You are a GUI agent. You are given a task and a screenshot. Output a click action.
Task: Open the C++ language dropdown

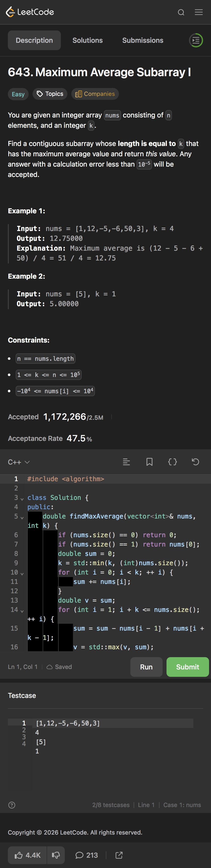click(x=19, y=462)
